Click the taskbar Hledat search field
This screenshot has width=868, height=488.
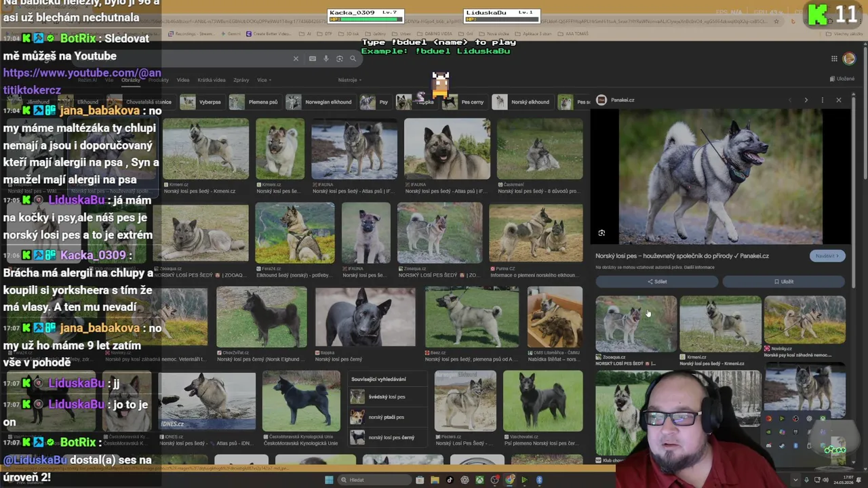click(376, 480)
